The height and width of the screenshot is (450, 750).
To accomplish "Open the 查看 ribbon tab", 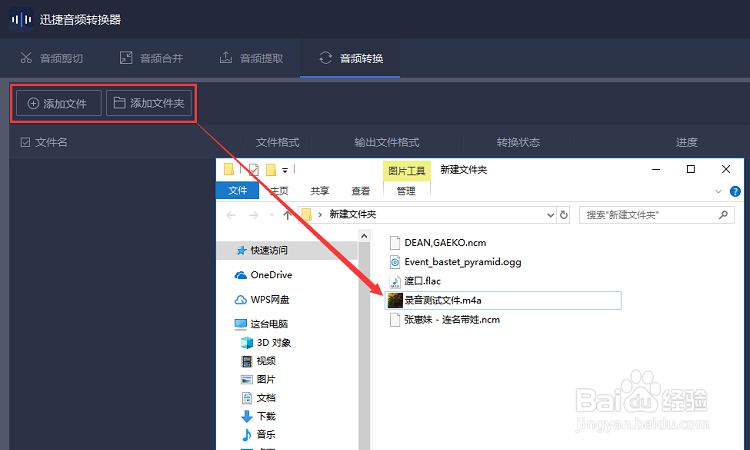I will point(360,191).
